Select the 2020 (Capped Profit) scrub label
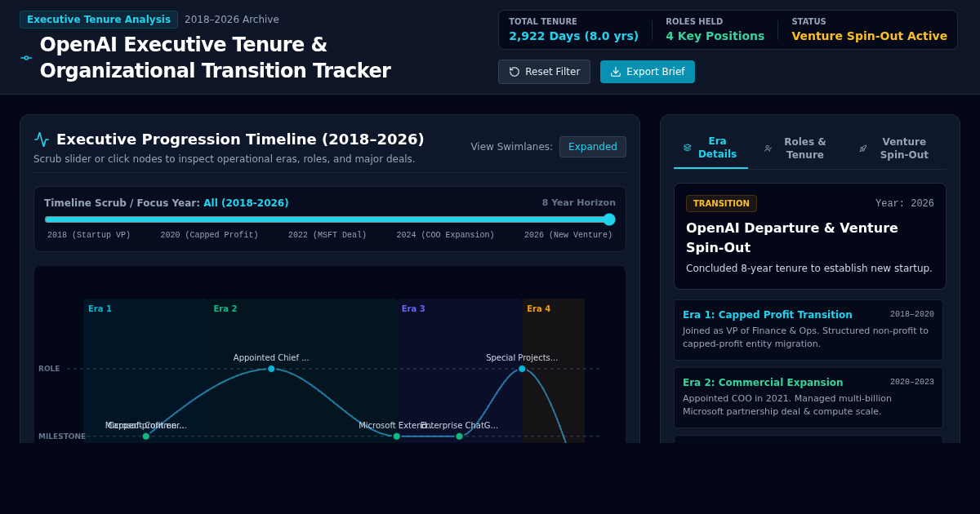The image size is (980, 514). pyautogui.click(x=209, y=235)
